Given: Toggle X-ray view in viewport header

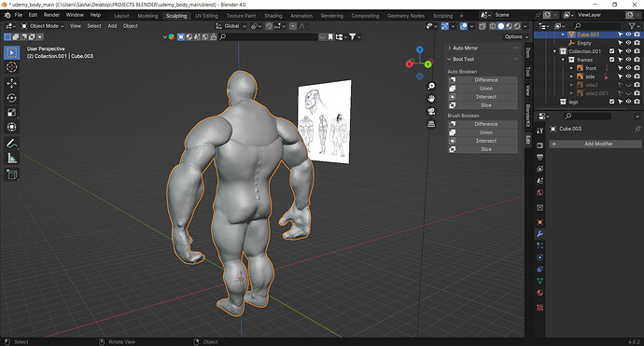Looking at the screenshot, I should [483, 26].
